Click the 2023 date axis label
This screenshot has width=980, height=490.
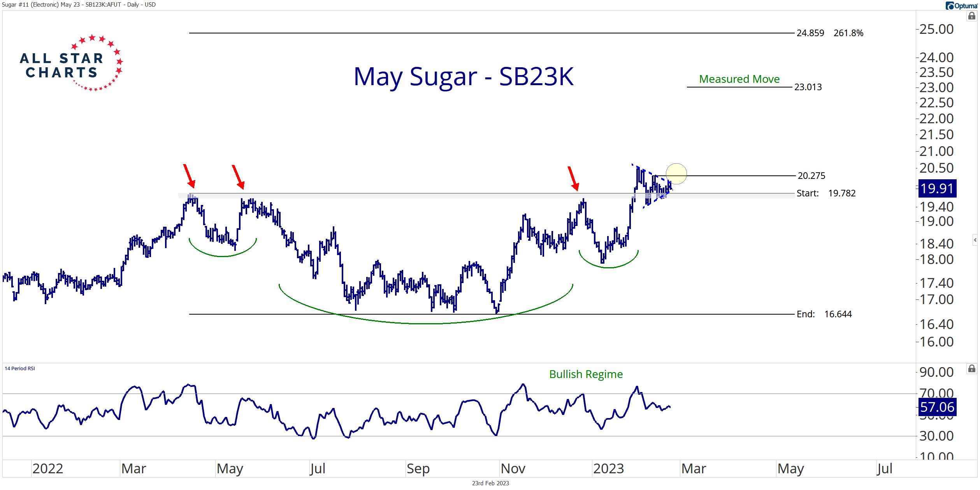coord(608,469)
